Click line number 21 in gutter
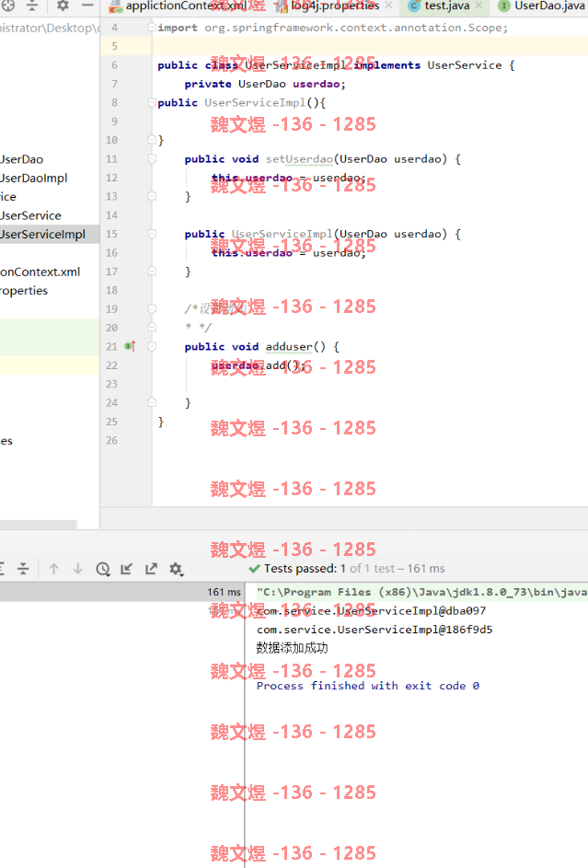The width and height of the screenshot is (588, 868). click(111, 346)
